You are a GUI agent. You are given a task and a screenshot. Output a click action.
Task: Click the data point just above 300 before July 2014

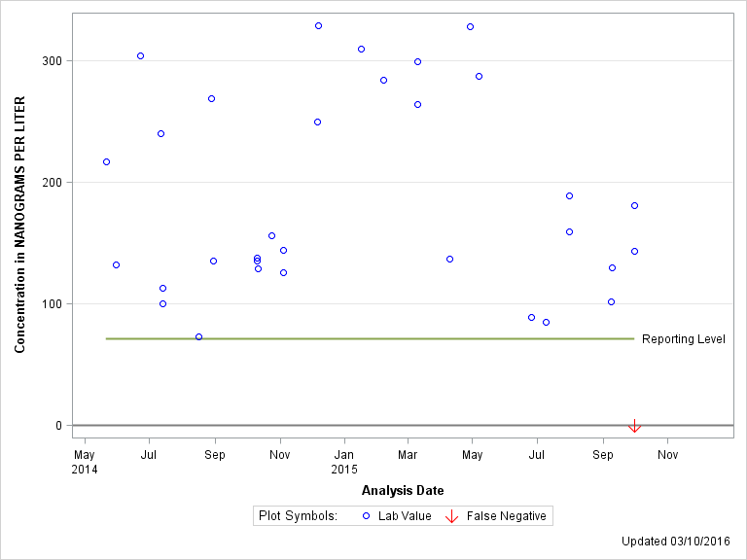click(140, 55)
